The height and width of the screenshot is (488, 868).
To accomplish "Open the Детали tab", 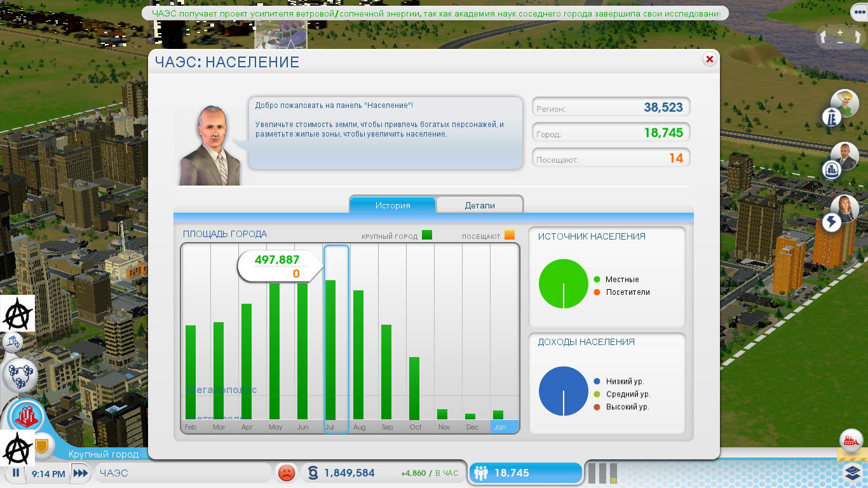I will tap(480, 205).
